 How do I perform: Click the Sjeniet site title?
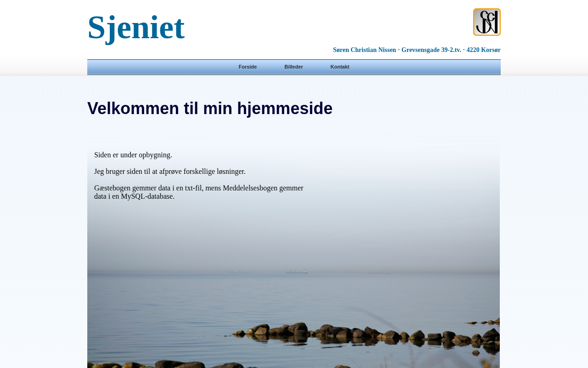136,28
